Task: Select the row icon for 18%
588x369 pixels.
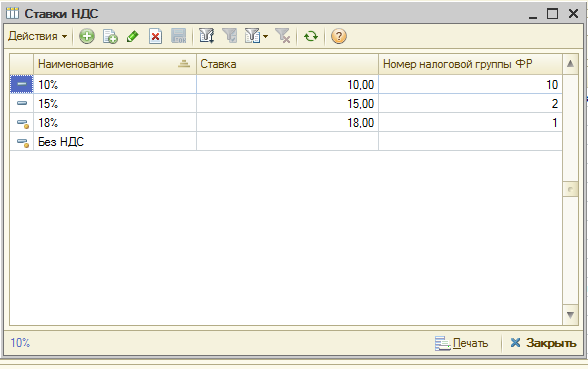Action: [22, 122]
